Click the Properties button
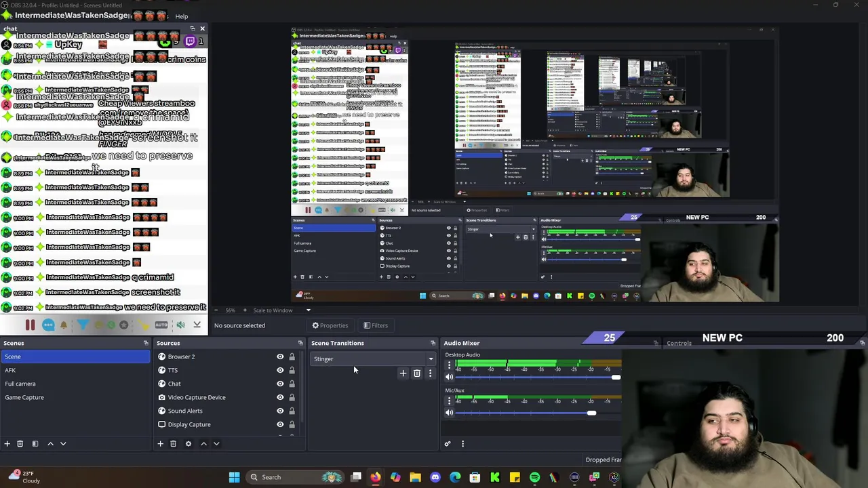The image size is (868, 488). 330,325
